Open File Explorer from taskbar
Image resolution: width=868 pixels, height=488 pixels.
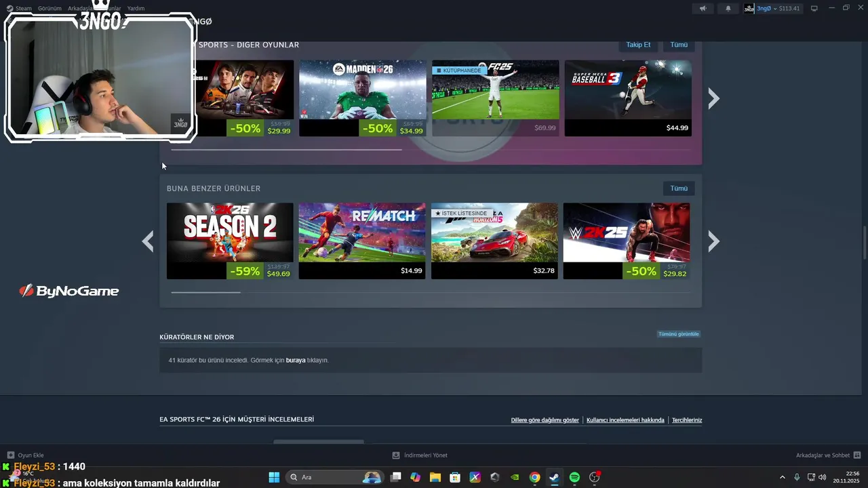tap(435, 477)
